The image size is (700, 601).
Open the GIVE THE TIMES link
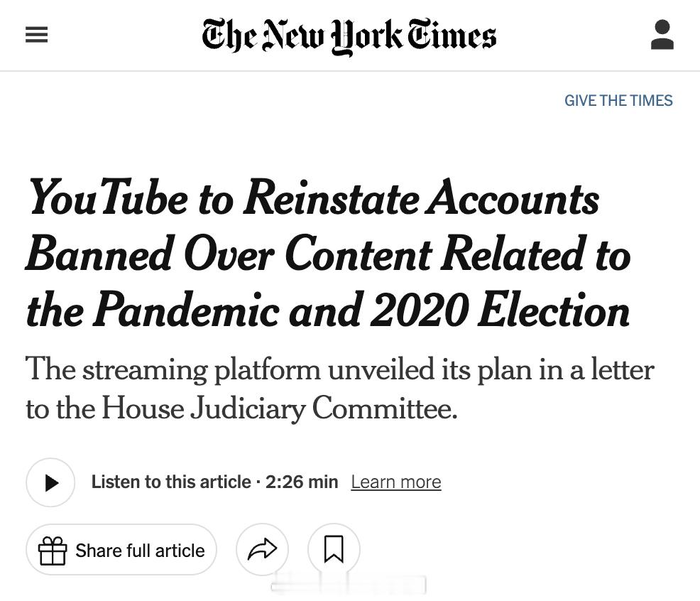618,100
